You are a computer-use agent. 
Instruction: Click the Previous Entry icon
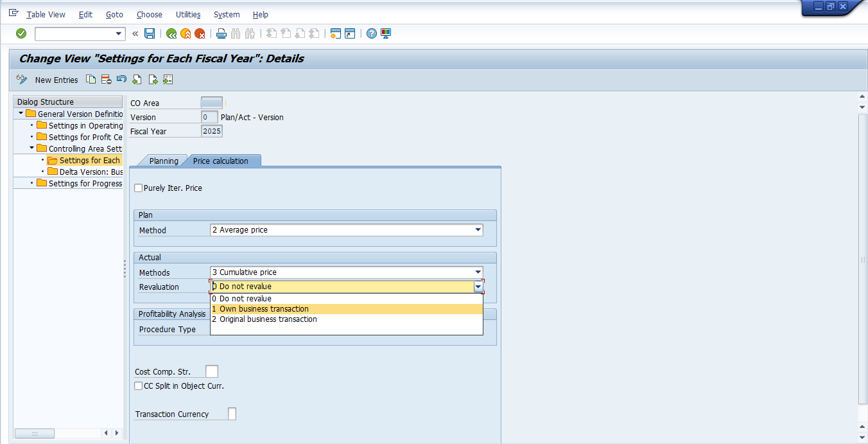pos(137,80)
